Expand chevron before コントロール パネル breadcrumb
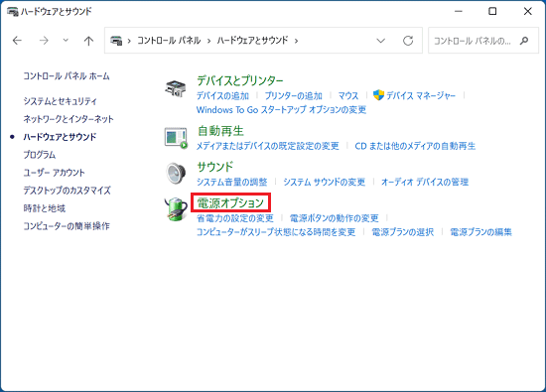 click(x=129, y=41)
